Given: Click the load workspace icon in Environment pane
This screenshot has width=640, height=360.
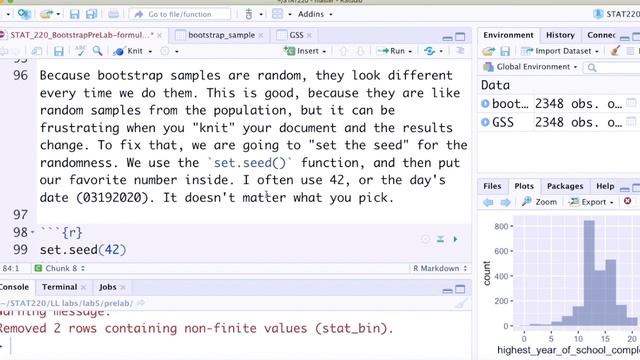Looking at the screenshot, I should (x=488, y=51).
